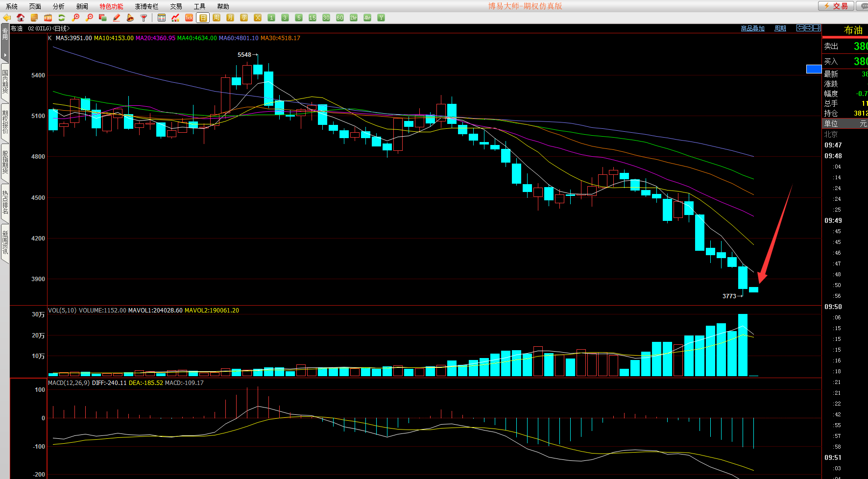Viewport: 868px width, 479px height.
Task: Go to the home page icon
Action: 21,18
